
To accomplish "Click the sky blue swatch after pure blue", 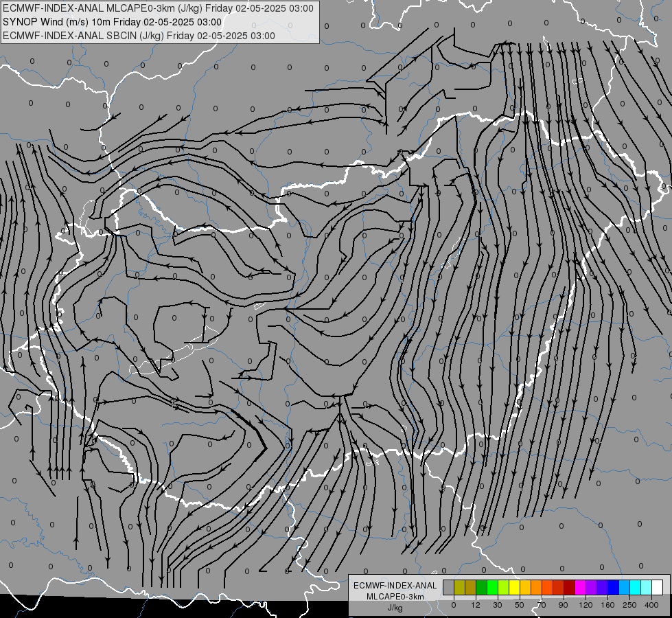I will [x=625, y=587].
